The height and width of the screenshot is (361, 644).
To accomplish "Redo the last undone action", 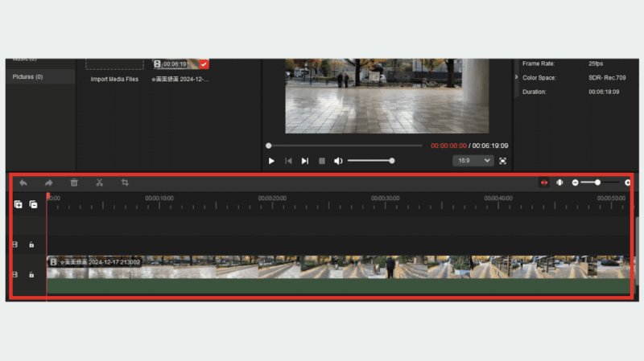I will coord(48,183).
